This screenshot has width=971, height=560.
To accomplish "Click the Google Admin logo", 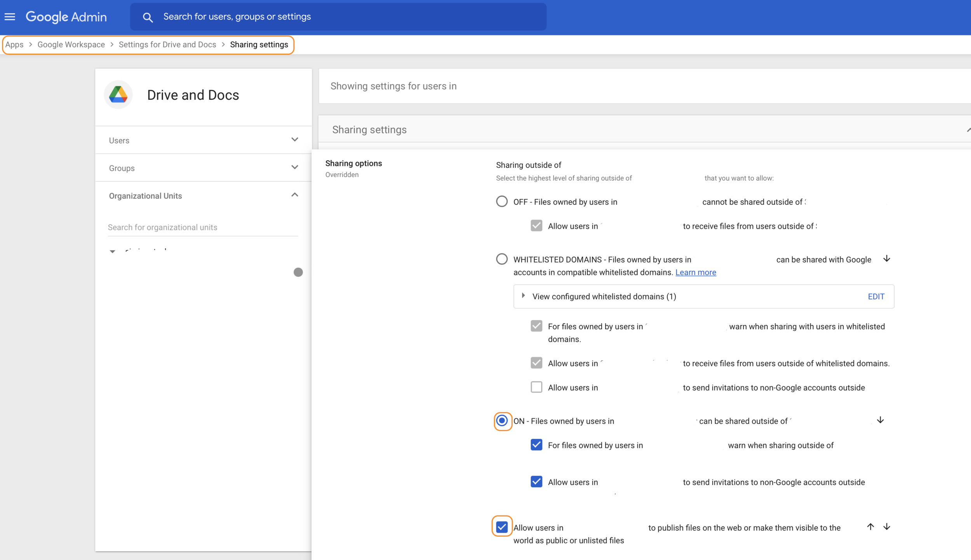I will click(x=66, y=17).
